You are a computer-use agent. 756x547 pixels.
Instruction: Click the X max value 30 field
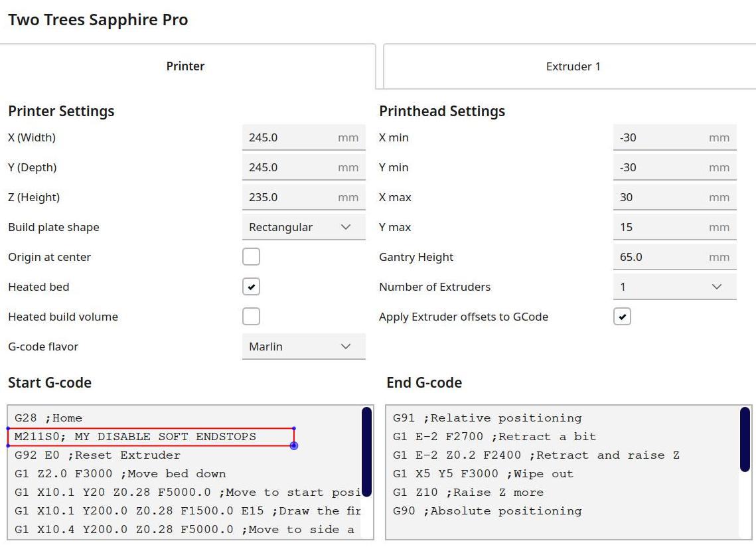click(x=674, y=197)
